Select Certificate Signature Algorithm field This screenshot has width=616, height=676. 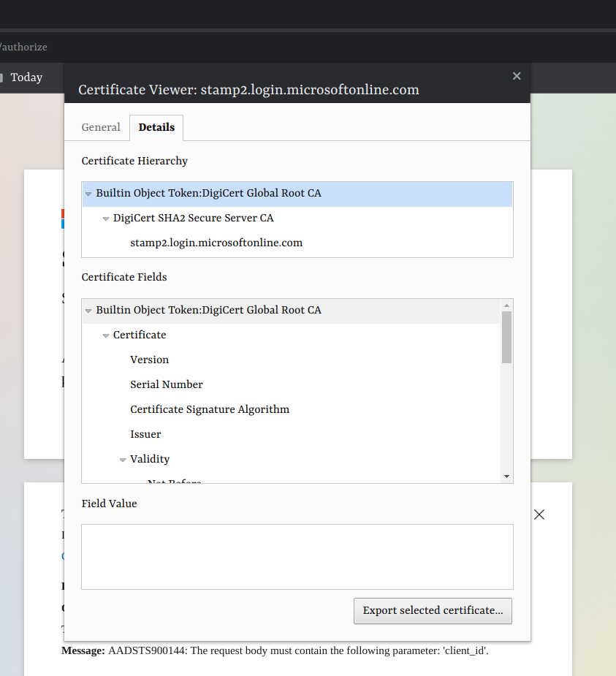pyautogui.click(x=210, y=409)
